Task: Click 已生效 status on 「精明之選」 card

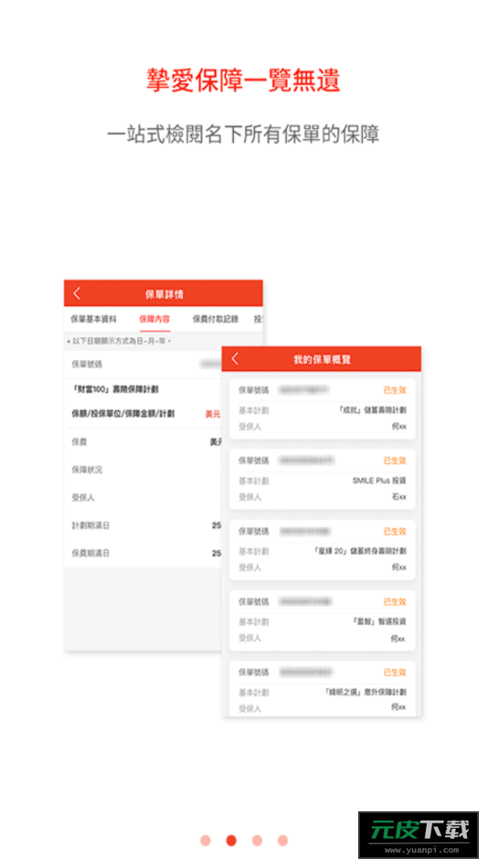Action: (395, 672)
